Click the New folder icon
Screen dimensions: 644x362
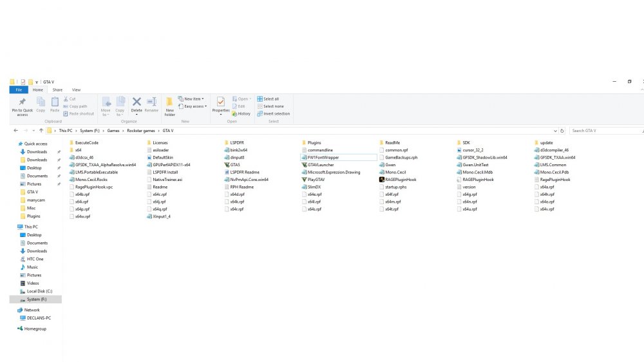(169, 102)
